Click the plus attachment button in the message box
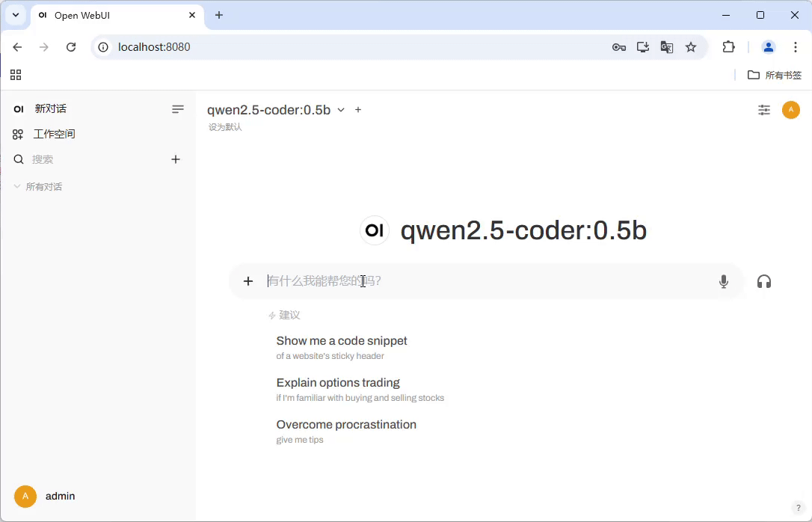Viewport: 812px width, 522px height. [248, 281]
